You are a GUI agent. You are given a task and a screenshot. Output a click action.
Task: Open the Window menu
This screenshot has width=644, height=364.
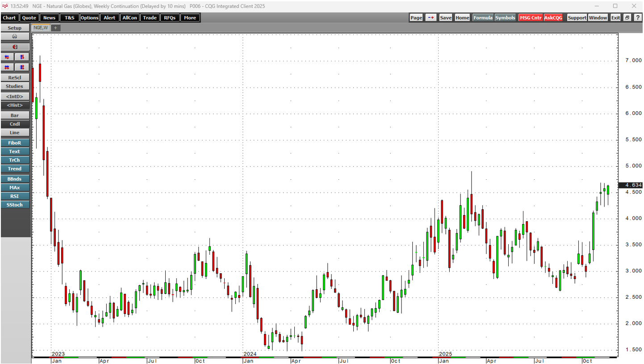point(598,17)
